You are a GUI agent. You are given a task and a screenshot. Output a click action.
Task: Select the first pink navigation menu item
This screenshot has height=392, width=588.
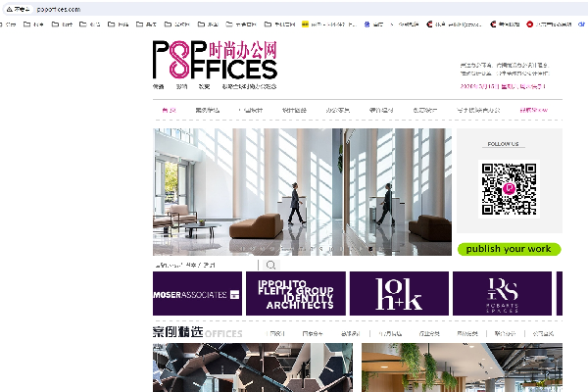[x=170, y=110]
